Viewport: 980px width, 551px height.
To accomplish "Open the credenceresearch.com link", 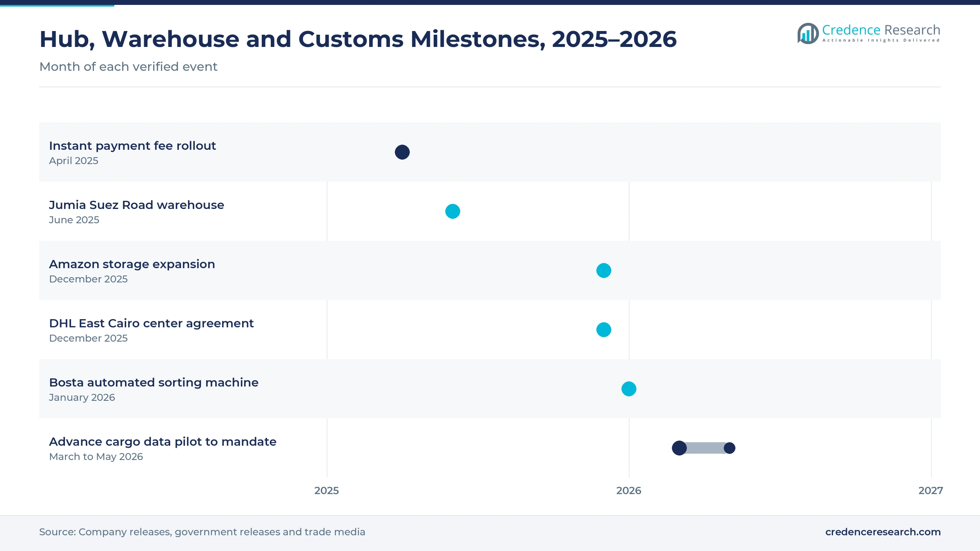I will click(883, 532).
